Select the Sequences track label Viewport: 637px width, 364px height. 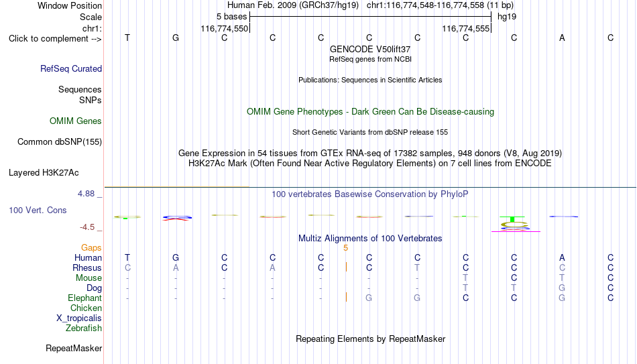coord(80,89)
